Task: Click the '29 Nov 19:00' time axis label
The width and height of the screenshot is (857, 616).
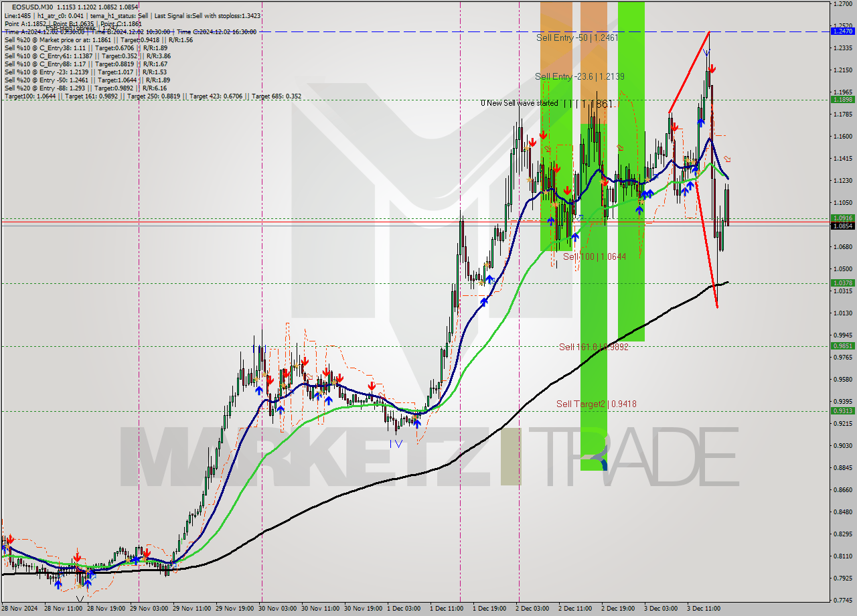Action: coord(235,609)
